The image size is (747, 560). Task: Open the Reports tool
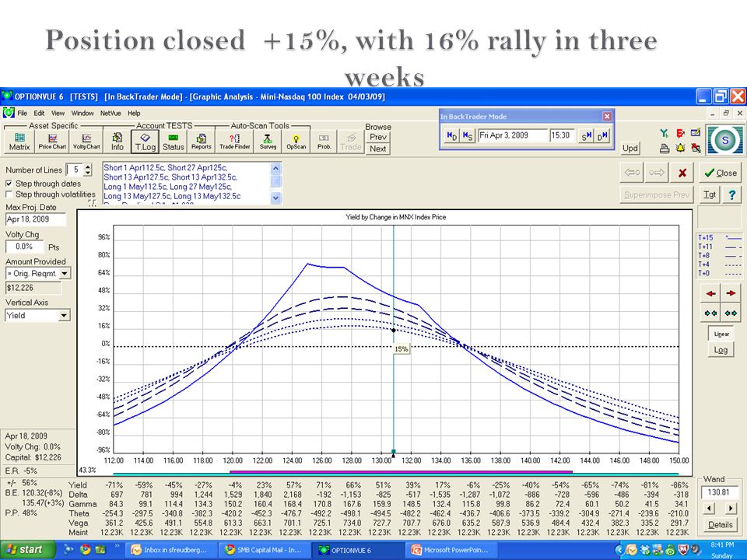(201, 142)
